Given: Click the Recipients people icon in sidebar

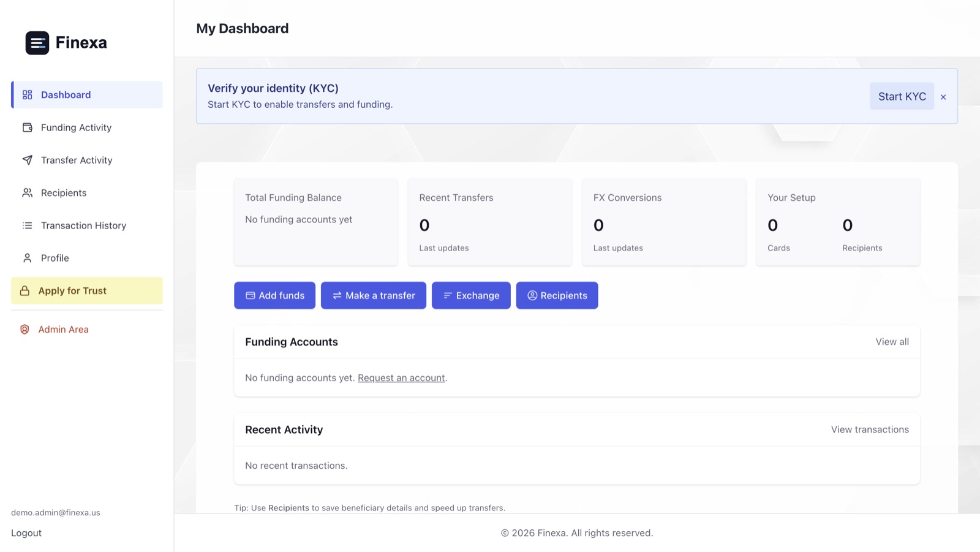Looking at the screenshot, I should 28,193.
